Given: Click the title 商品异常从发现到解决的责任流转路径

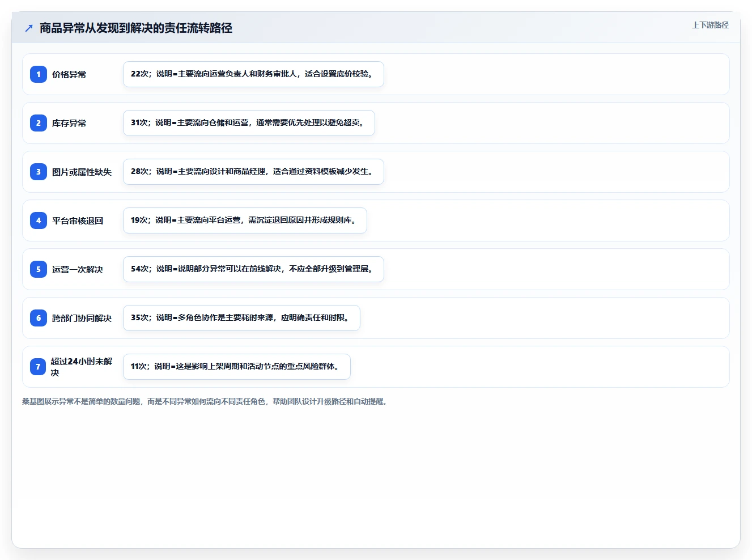Looking at the screenshot, I should (x=136, y=28).
